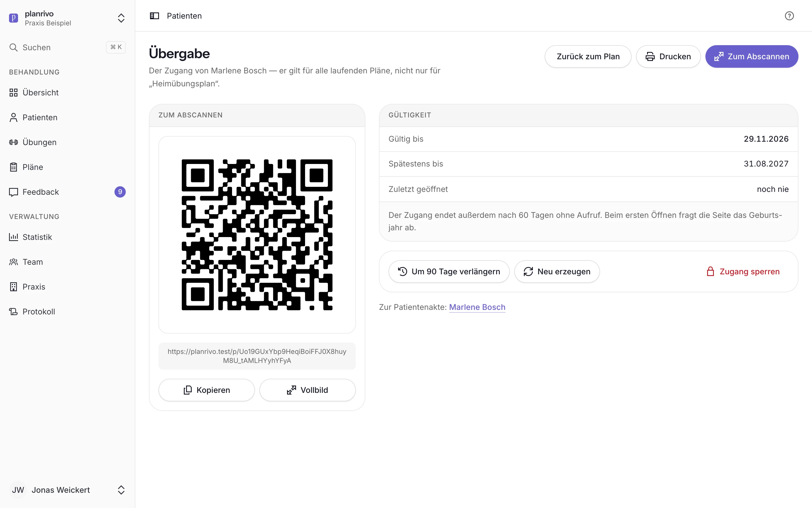Click Zurück zum Plan button
Screen dimensions: 812x508
coord(588,56)
